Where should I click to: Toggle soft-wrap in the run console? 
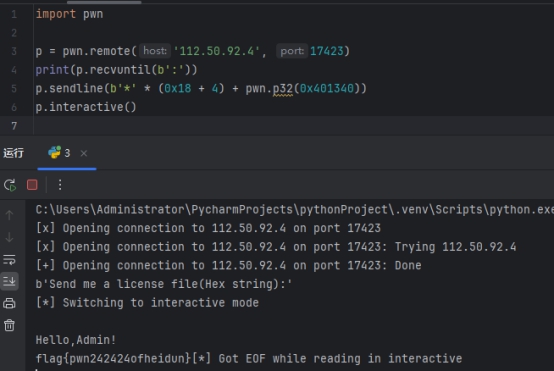point(10,260)
